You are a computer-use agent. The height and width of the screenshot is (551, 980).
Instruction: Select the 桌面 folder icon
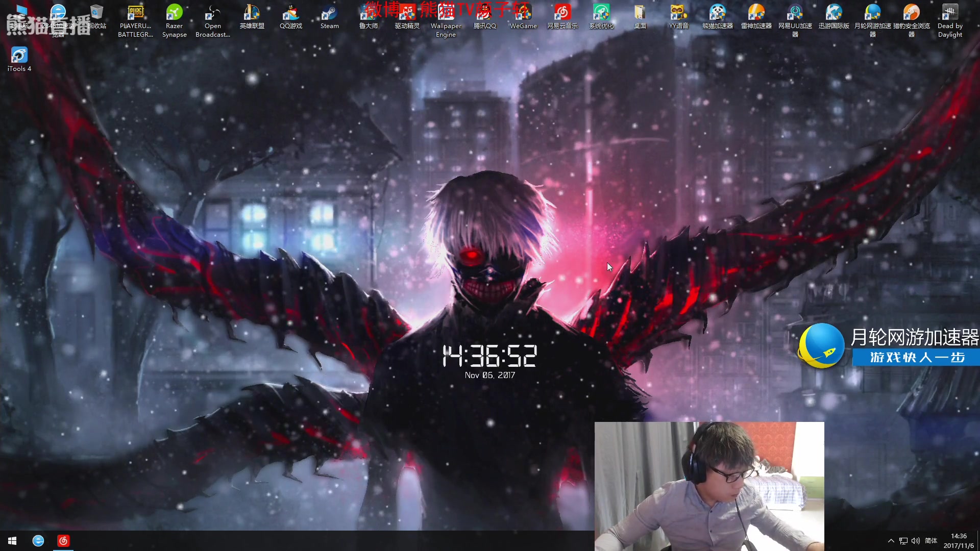640,17
